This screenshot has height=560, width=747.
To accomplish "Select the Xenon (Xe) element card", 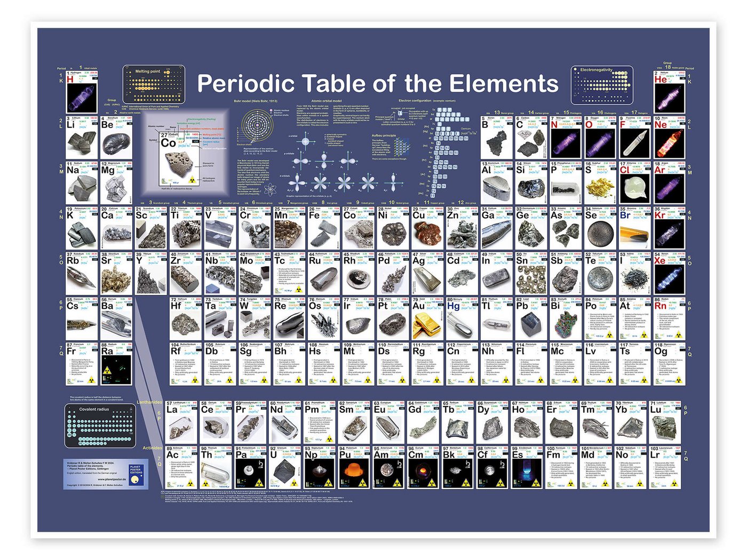I will (x=670, y=273).
